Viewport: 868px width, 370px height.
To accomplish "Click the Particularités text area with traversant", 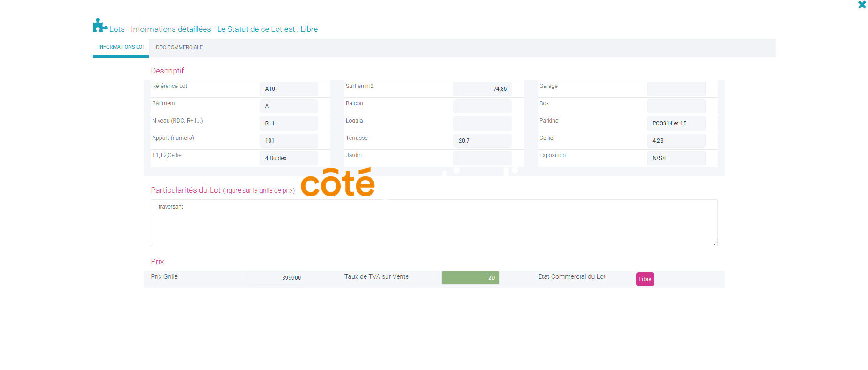I will (434, 223).
